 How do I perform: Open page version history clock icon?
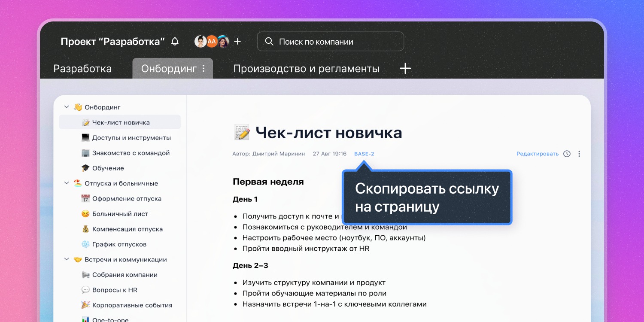567,154
